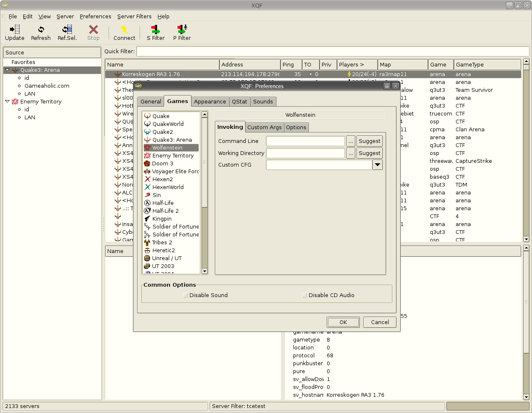Open the File menu
The width and height of the screenshot is (532, 413).
pos(13,17)
